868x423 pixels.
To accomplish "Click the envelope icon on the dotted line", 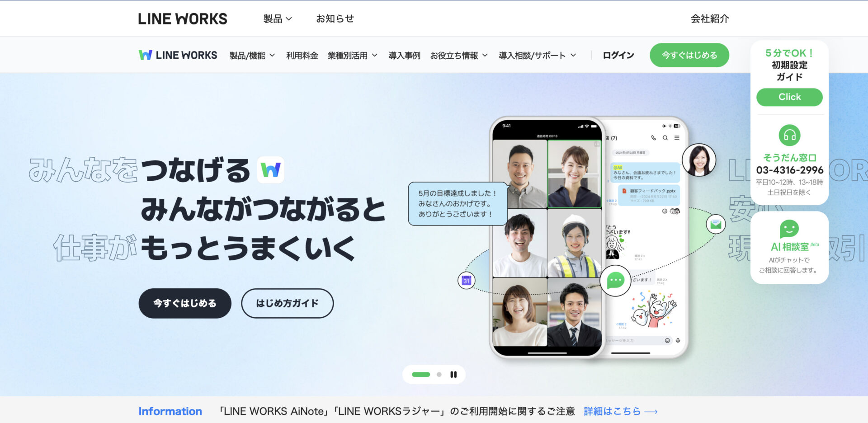I will point(716,224).
